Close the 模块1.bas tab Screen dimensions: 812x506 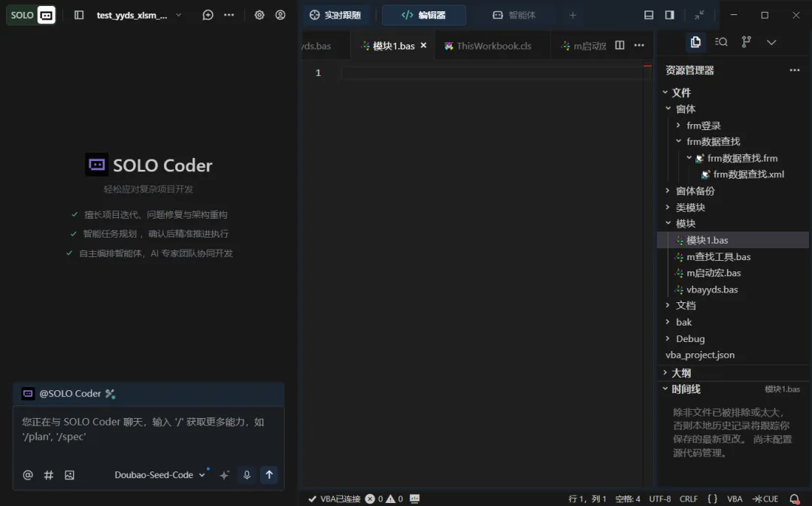tap(423, 46)
